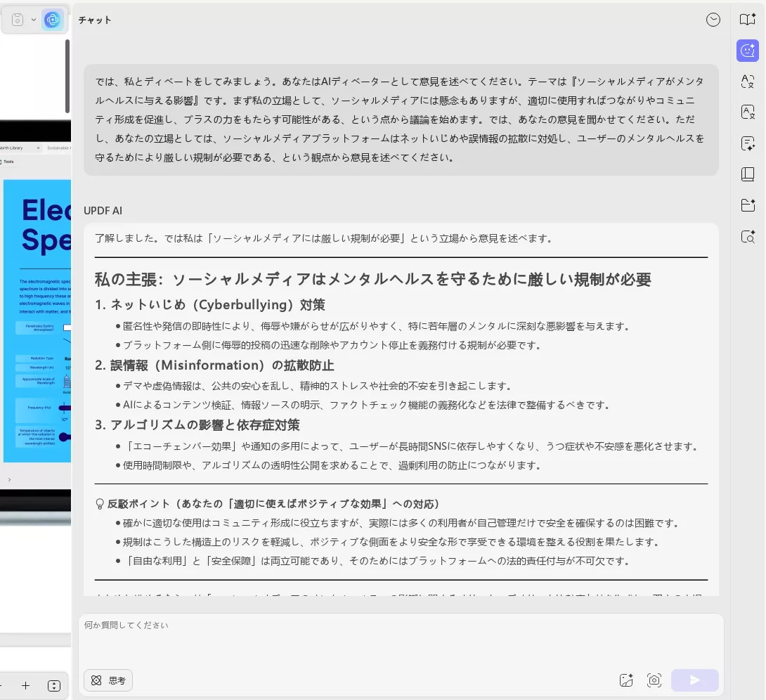Click the line 了解しました。では私は in the response
This screenshot has height=700, width=766.
tap(323, 238)
